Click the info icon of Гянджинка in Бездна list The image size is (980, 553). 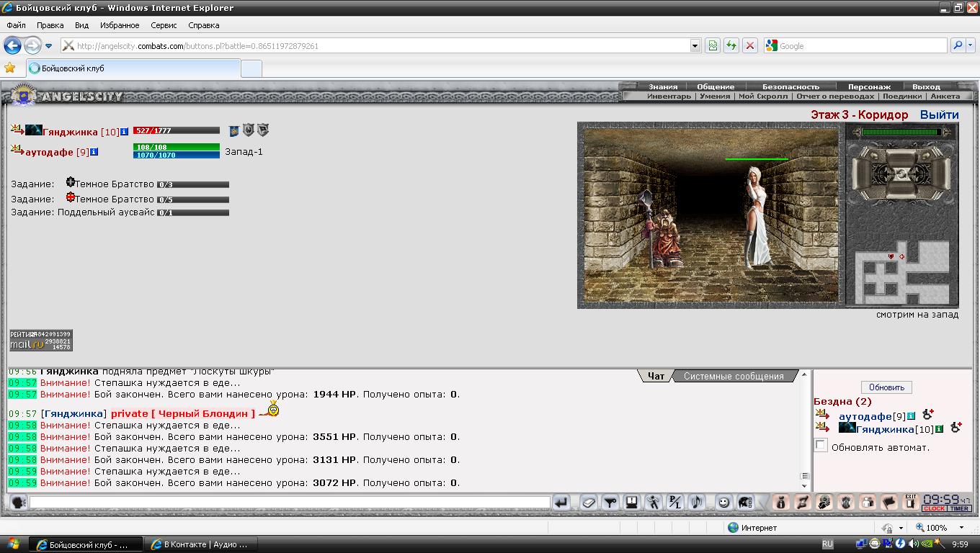940,429
